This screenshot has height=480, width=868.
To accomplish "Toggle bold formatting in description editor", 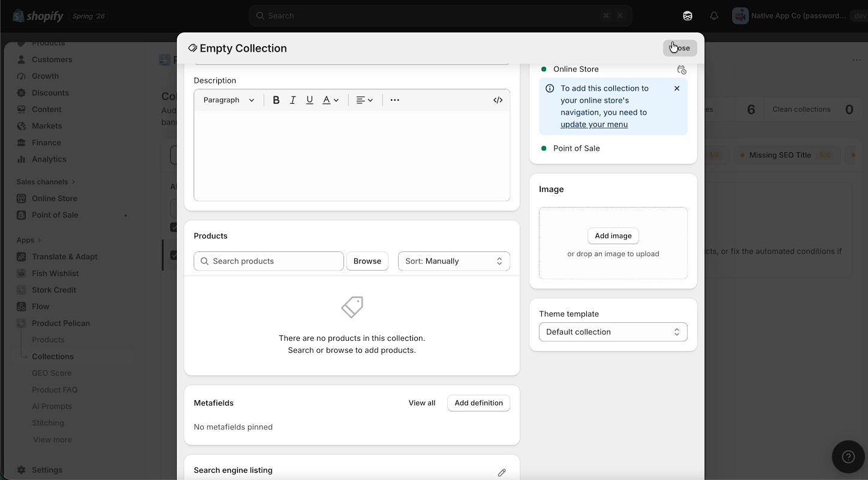I will [x=276, y=100].
